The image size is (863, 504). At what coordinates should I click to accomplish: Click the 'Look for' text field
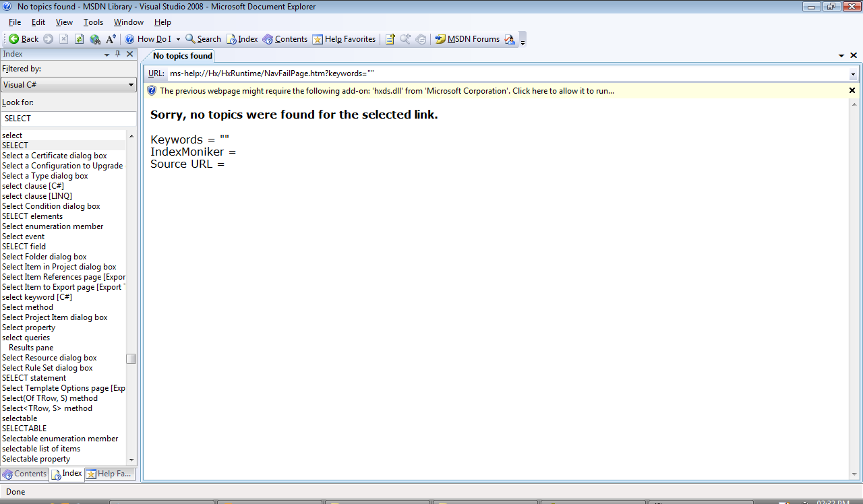click(x=68, y=119)
